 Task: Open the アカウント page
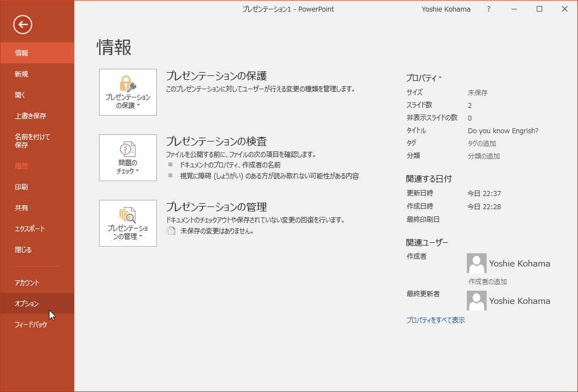37,283
